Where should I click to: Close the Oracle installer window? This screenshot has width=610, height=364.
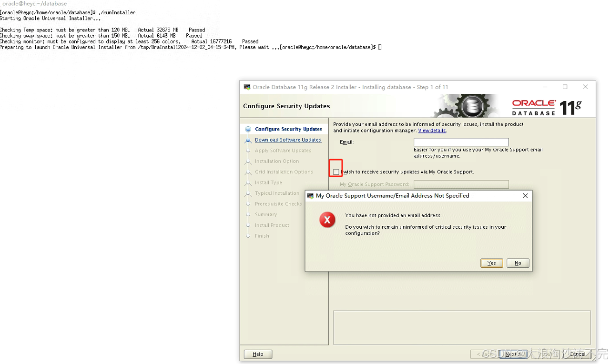point(585,87)
